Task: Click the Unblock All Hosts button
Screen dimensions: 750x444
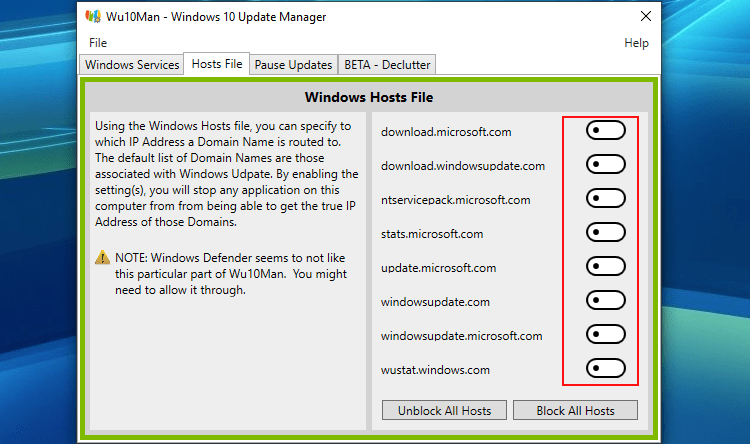Action: (x=444, y=411)
